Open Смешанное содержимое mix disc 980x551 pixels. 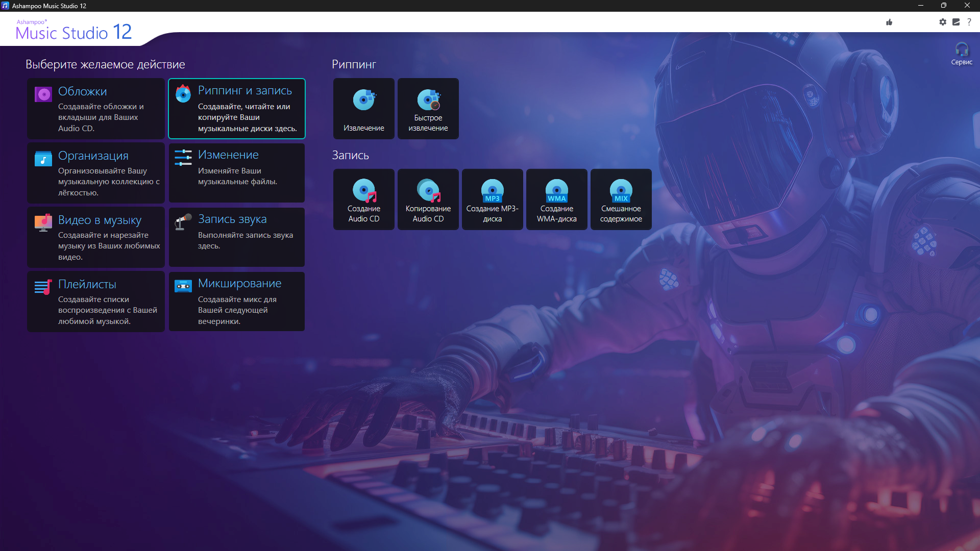click(x=621, y=199)
